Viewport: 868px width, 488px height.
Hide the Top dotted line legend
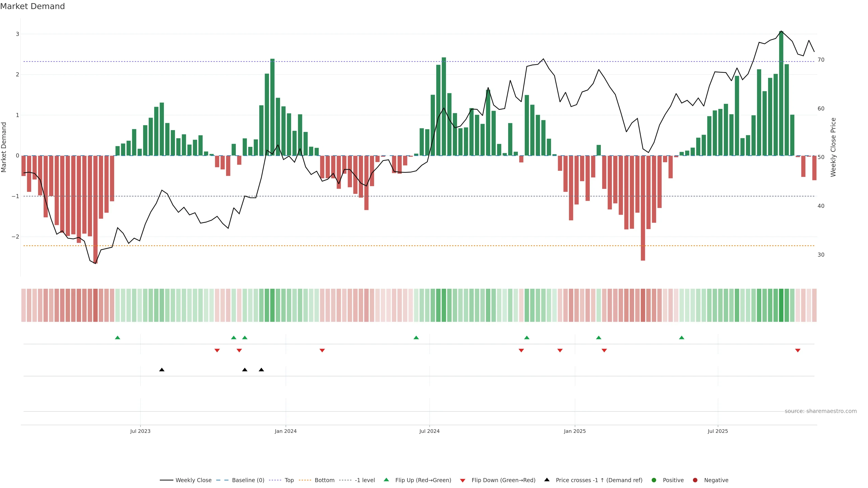point(289,480)
